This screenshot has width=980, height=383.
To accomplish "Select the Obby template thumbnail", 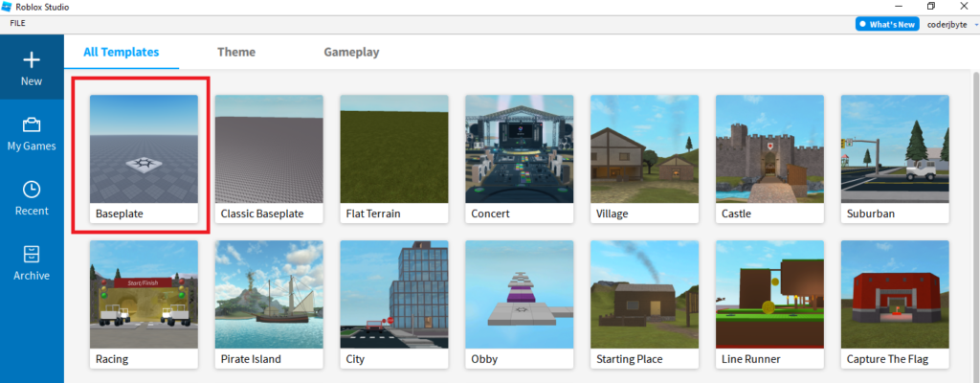I will pyautogui.click(x=520, y=295).
